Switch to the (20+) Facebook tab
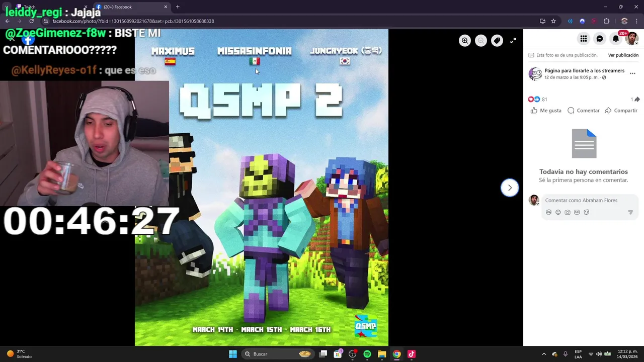 tap(131, 7)
